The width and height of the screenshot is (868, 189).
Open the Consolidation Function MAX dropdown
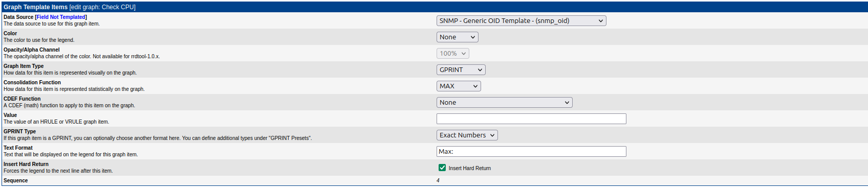(459, 86)
